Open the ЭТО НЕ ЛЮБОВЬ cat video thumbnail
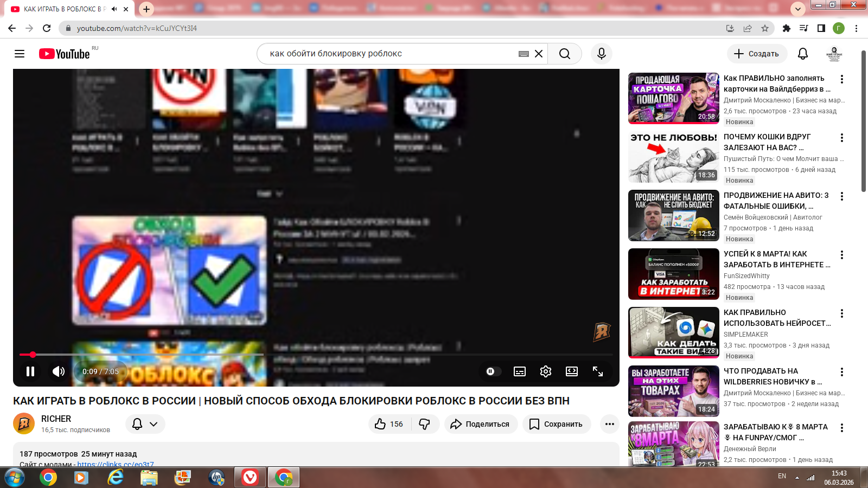 [x=674, y=157]
